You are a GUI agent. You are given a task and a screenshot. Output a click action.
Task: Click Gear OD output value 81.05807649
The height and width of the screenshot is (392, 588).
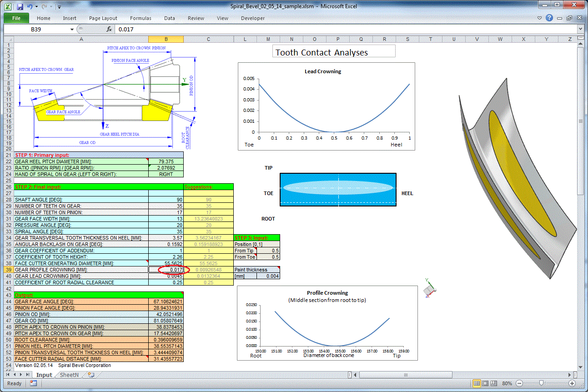pyautogui.click(x=166, y=321)
